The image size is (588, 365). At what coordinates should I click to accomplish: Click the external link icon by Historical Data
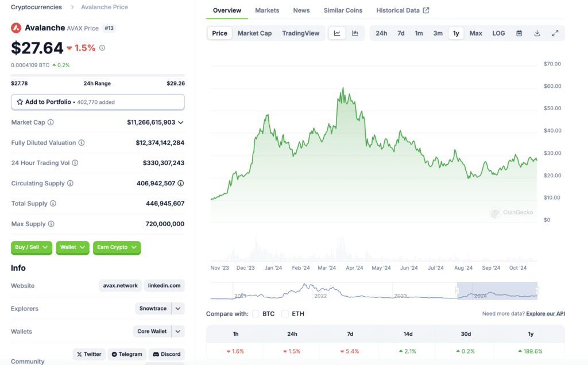(426, 10)
